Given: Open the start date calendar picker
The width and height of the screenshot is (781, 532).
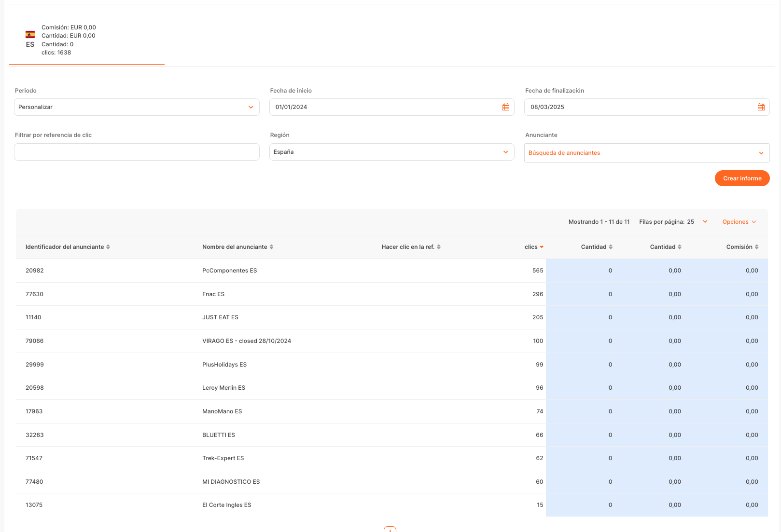Looking at the screenshot, I should click(505, 107).
